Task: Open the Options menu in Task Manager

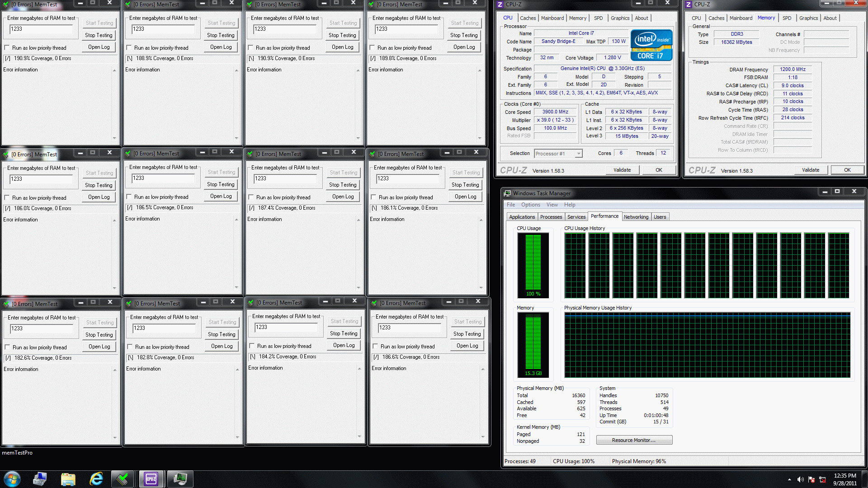Action: pos(531,205)
